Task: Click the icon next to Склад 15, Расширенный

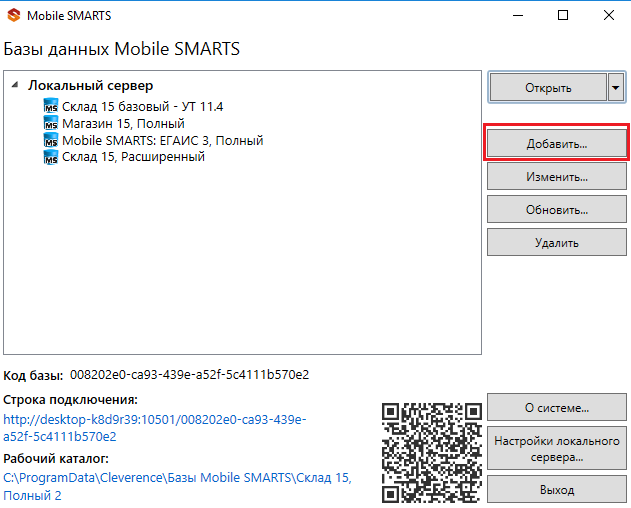Action: pyautogui.click(x=52, y=157)
